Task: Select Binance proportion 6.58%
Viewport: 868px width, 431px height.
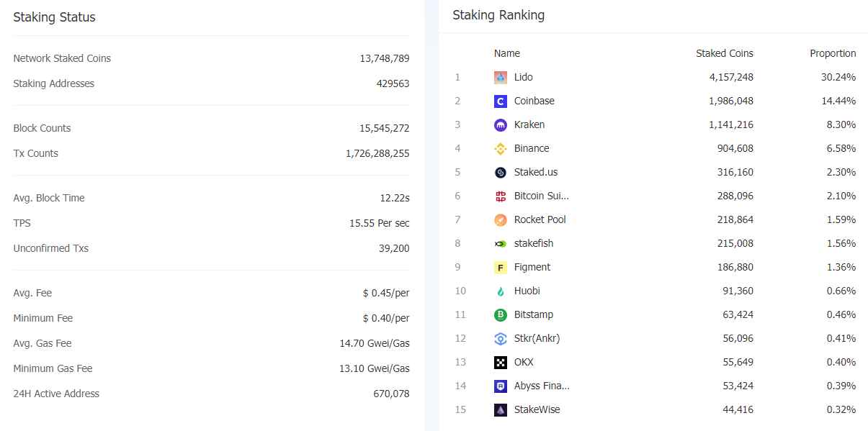Action: (x=841, y=148)
